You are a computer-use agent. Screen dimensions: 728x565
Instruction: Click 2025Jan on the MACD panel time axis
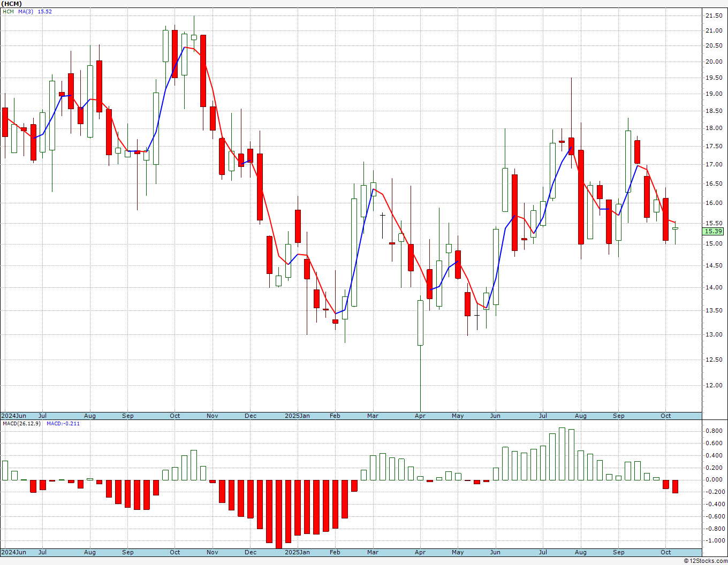click(297, 553)
